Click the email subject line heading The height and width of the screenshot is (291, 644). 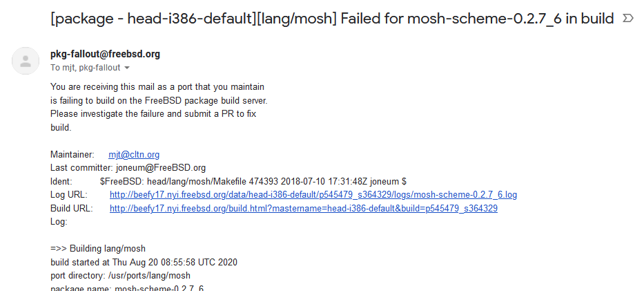coord(332,19)
